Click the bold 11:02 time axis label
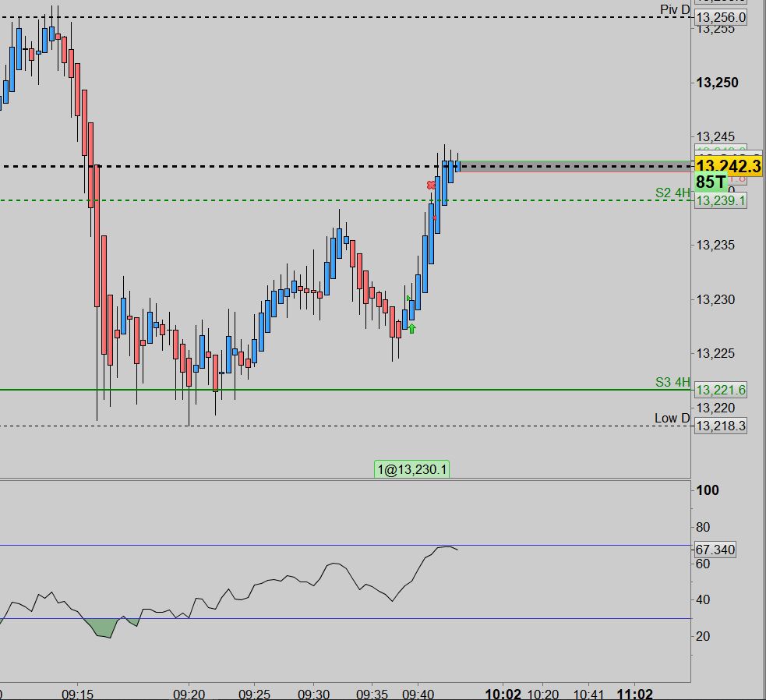 tap(634, 694)
